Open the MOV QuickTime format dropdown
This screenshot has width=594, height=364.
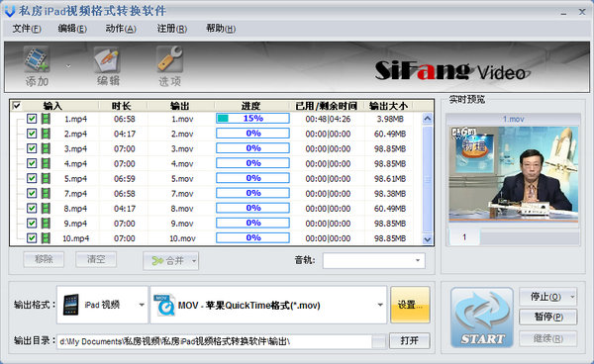379,305
